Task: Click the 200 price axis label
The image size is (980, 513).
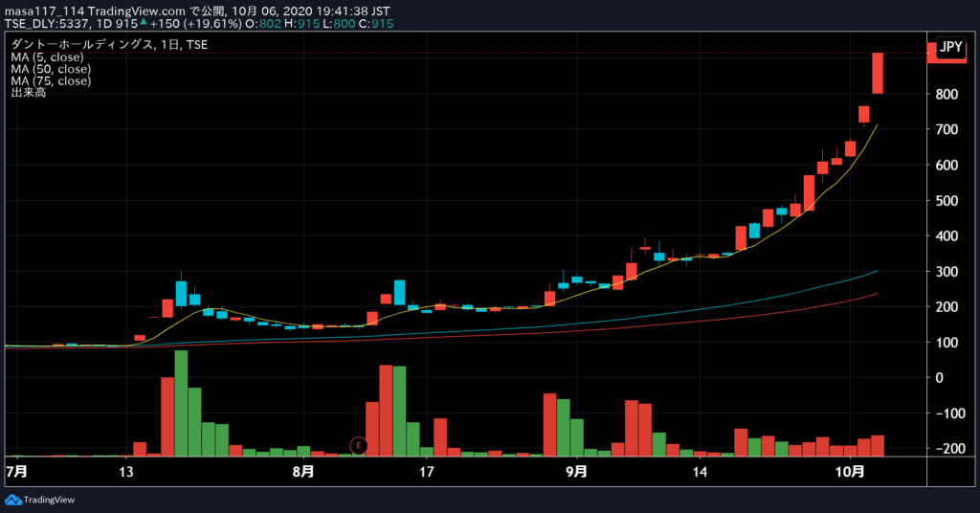Action: point(947,307)
